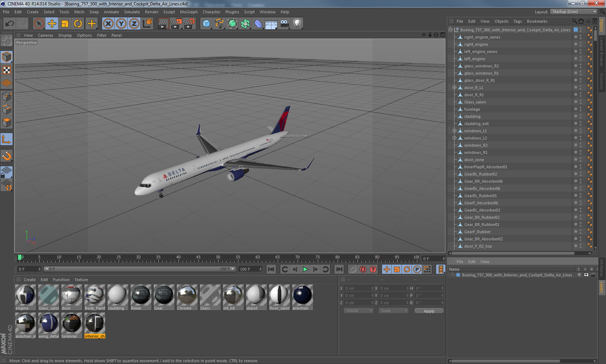The image size is (606, 364).
Task: Go to the start of animation
Action: 271,269
